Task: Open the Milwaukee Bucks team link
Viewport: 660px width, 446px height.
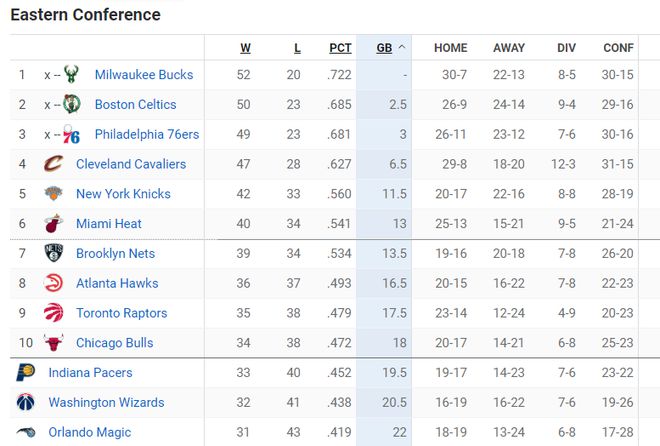Action: (x=144, y=74)
